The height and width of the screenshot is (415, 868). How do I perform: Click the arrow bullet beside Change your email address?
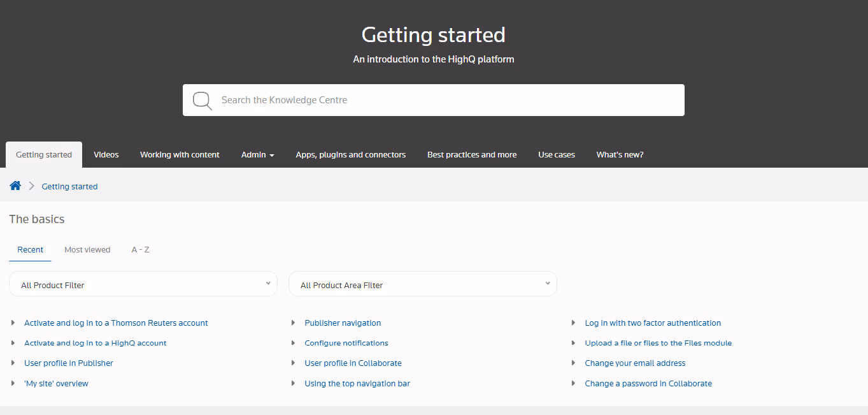[573, 363]
